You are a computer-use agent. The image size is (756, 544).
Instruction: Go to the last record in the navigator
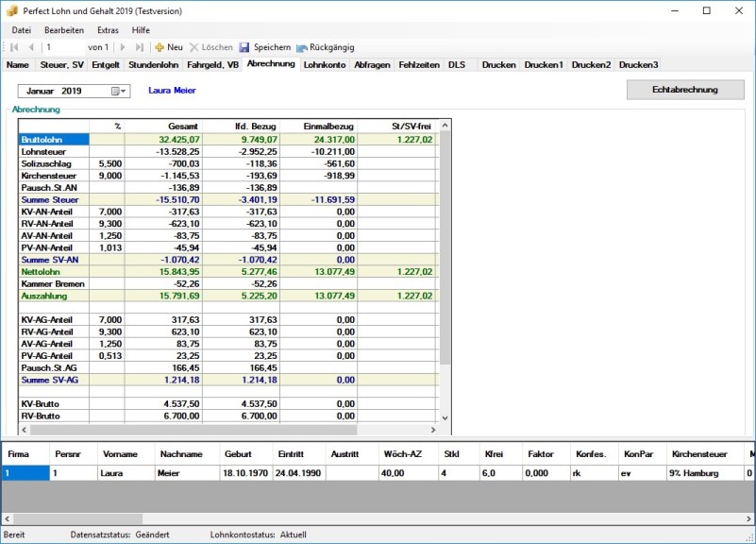tap(140, 47)
